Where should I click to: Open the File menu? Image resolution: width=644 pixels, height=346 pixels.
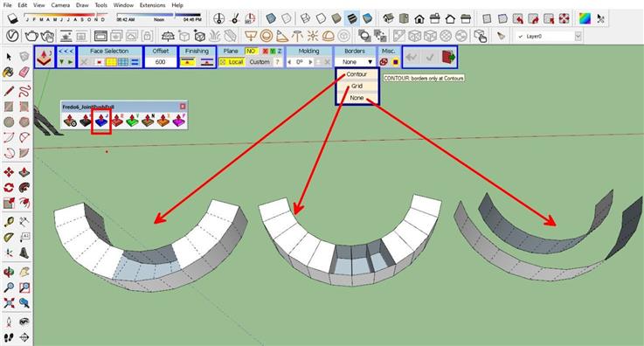click(x=7, y=5)
